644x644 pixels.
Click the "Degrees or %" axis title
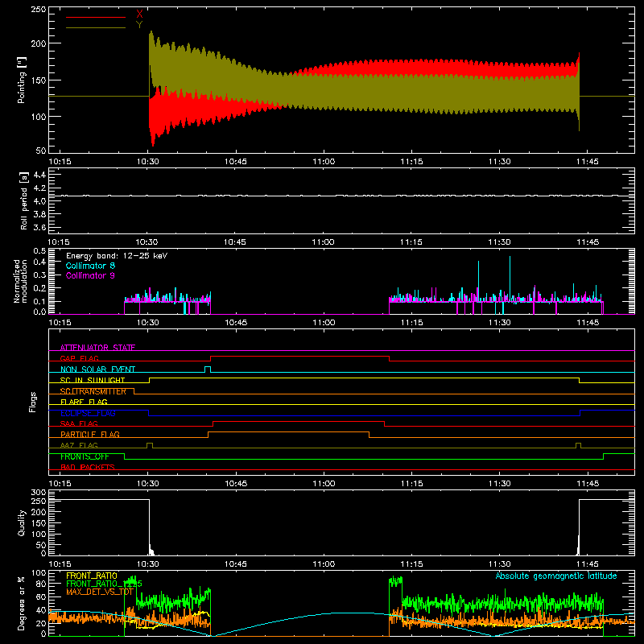point(22,603)
